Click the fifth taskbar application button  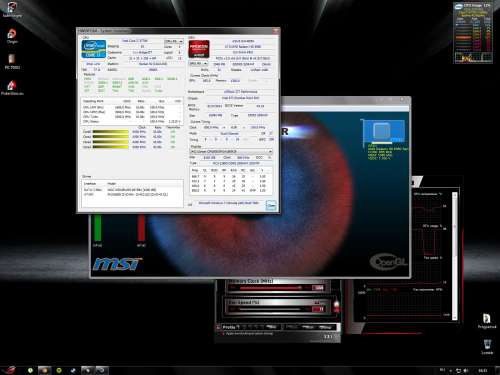(x=87, y=370)
